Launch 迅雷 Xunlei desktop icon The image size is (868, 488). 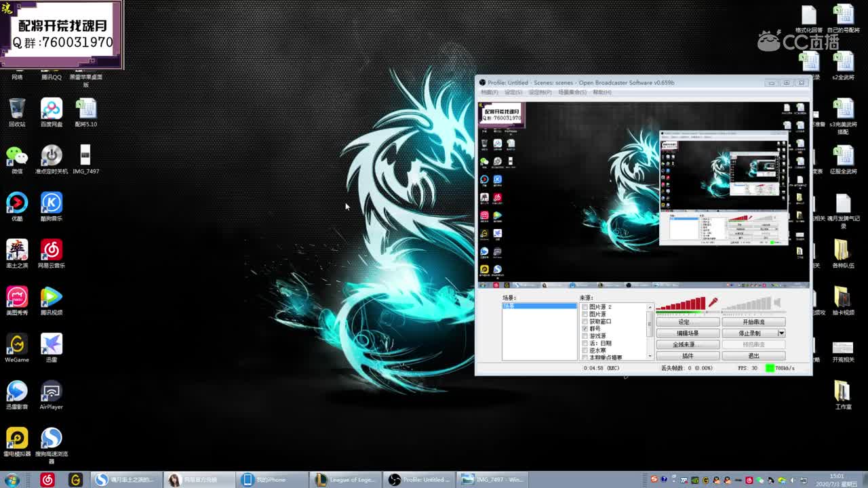(51, 348)
